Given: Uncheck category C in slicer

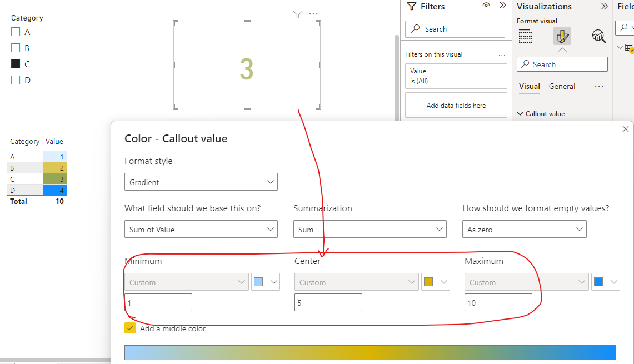Looking at the screenshot, I should coord(16,64).
